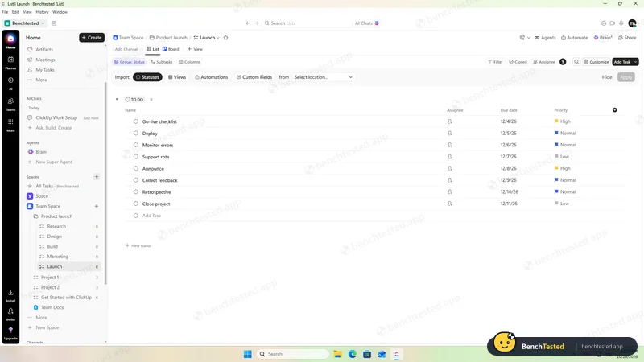Open the Launch breadcrumb dropdown
The image size is (644, 362).
click(217, 37)
